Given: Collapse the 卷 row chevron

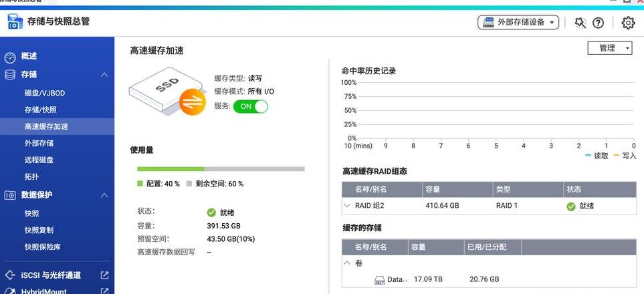Looking at the screenshot, I should 348,263.
